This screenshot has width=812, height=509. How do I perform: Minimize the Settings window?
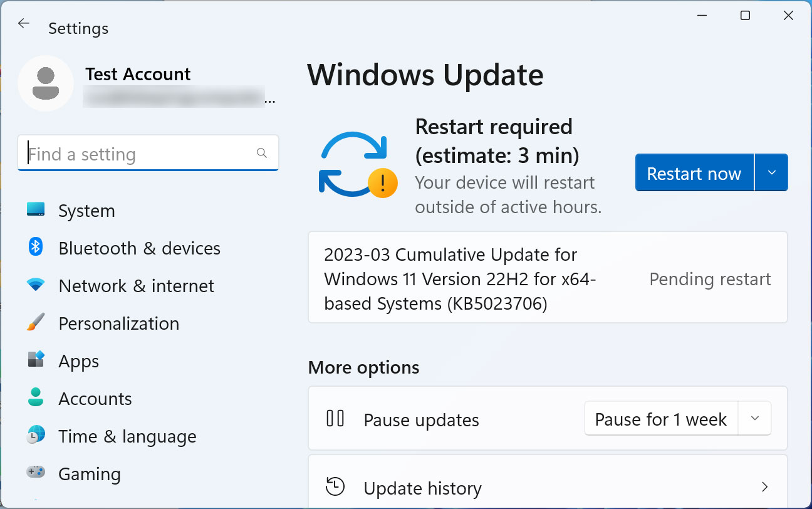[701, 16]
